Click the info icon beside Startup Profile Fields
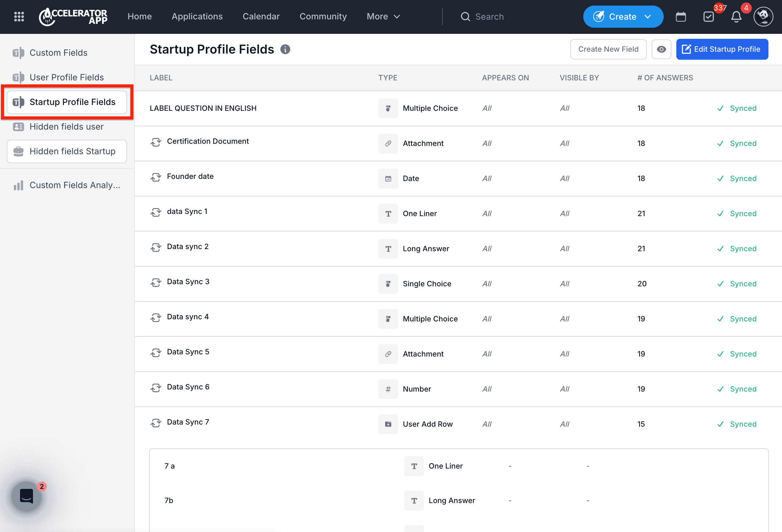This screenshot has width=782, height=532. coord(286,50)
